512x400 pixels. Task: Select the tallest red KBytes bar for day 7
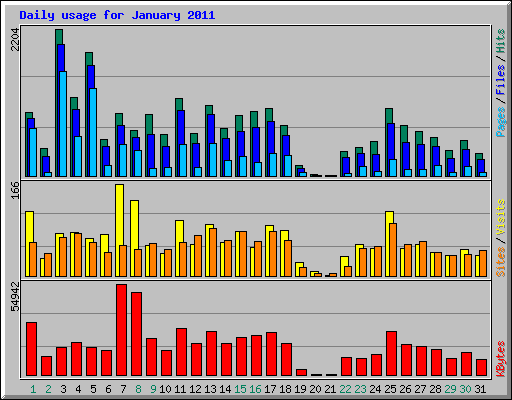click(121, 330)
